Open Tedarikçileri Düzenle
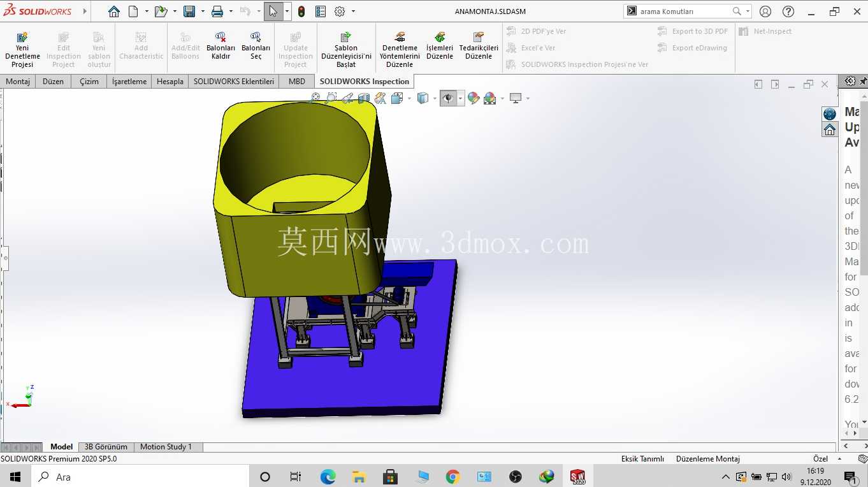868x487 pixels. [x=479, y=46]
